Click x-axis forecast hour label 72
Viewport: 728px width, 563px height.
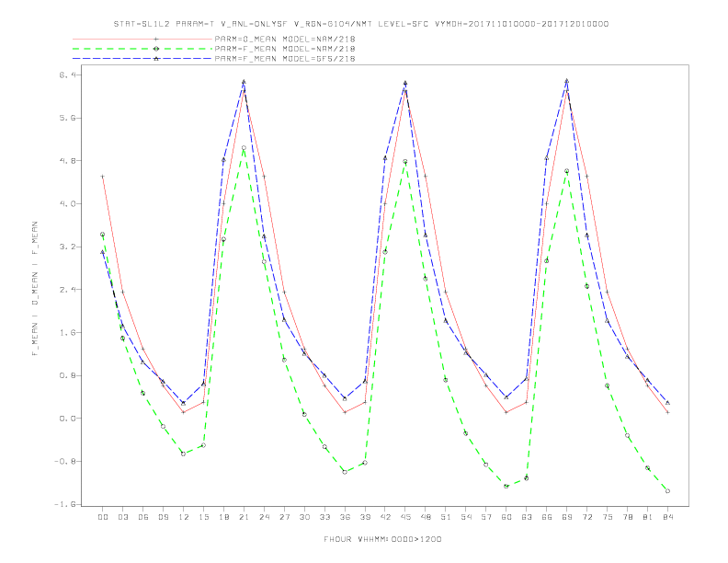587,517
